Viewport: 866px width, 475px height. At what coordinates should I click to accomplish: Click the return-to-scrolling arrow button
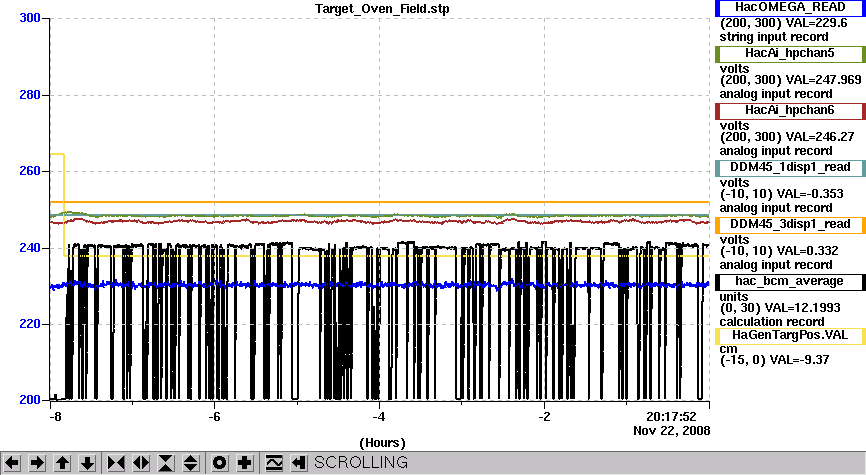299,462
